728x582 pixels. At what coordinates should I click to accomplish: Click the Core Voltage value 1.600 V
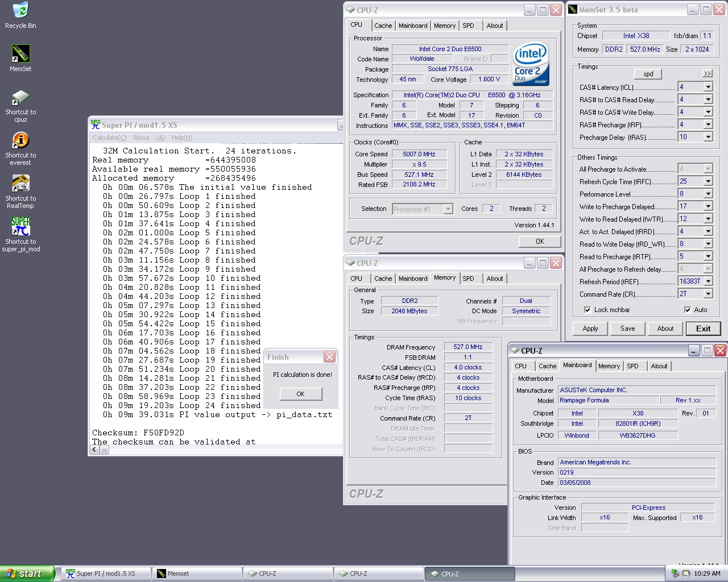pyautogui.click(x=489, y=79)
